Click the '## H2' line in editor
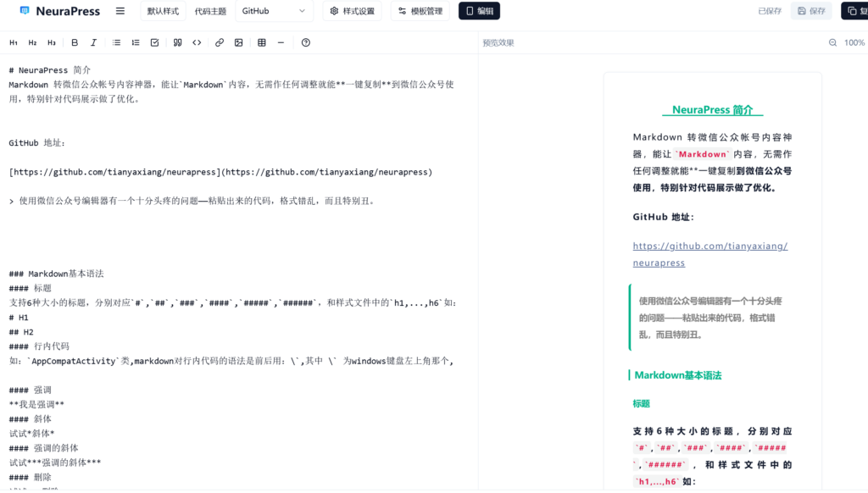 (21, 332)
